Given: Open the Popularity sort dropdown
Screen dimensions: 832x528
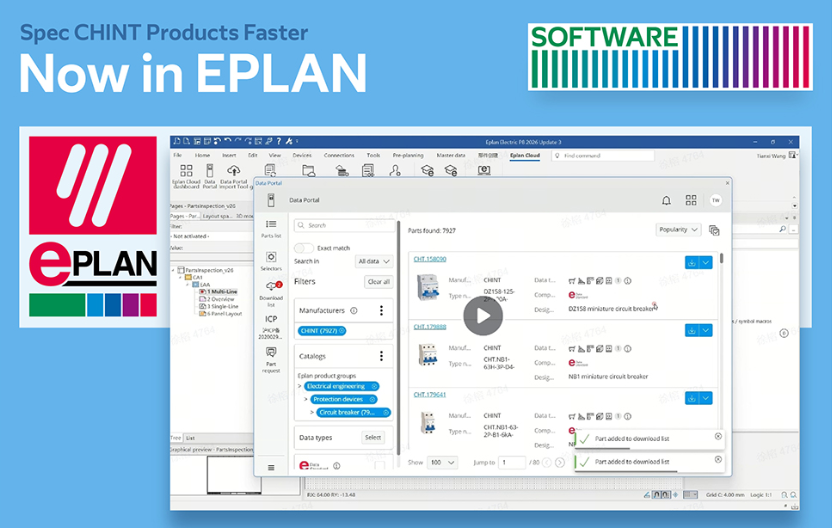Looking at the screenshot, I should tap(678, 230).
